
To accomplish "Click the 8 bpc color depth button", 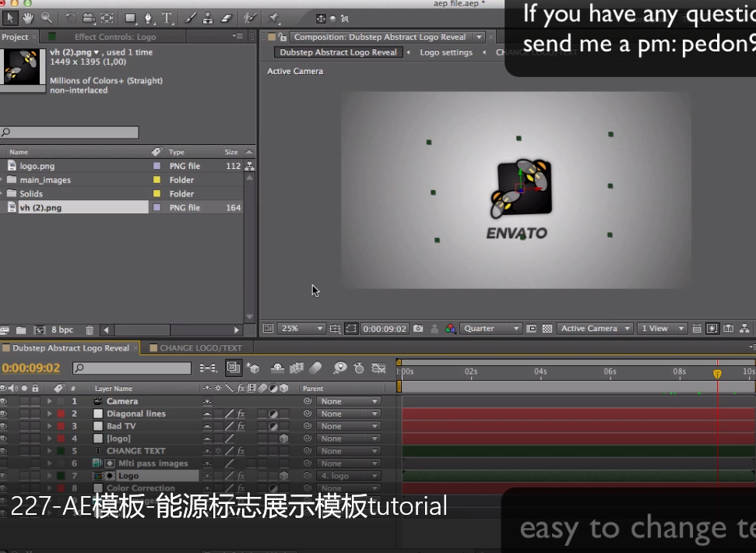I will click(62, 329).
